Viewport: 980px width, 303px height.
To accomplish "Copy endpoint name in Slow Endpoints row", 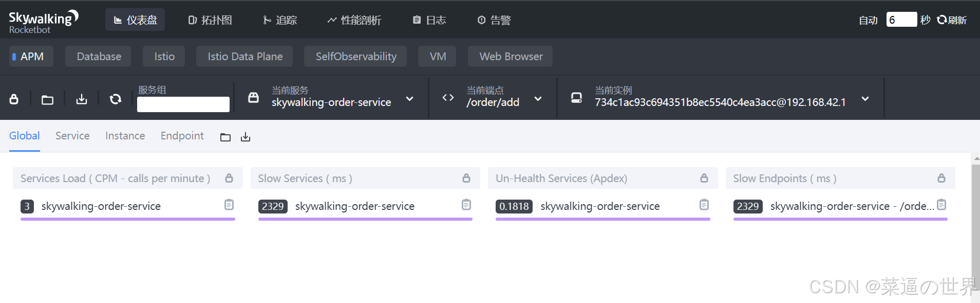I will [x=941, y=205].
